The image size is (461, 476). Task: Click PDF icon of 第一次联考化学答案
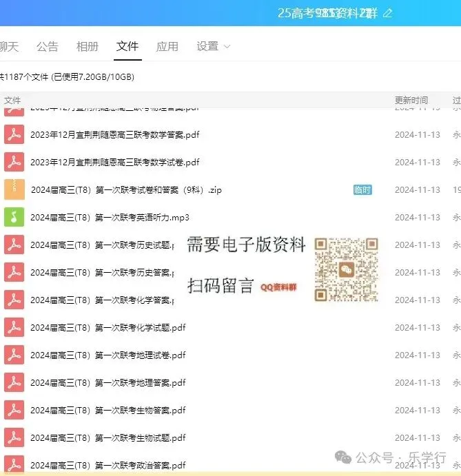pos(14,300)
